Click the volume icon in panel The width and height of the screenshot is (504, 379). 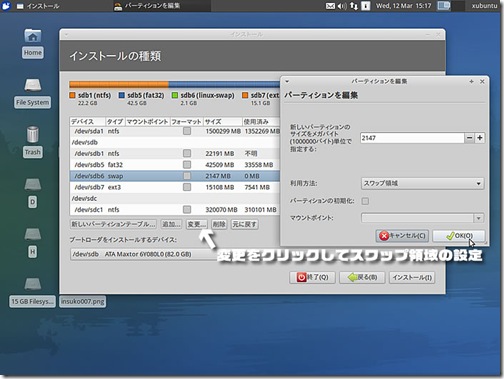(342, 6)
